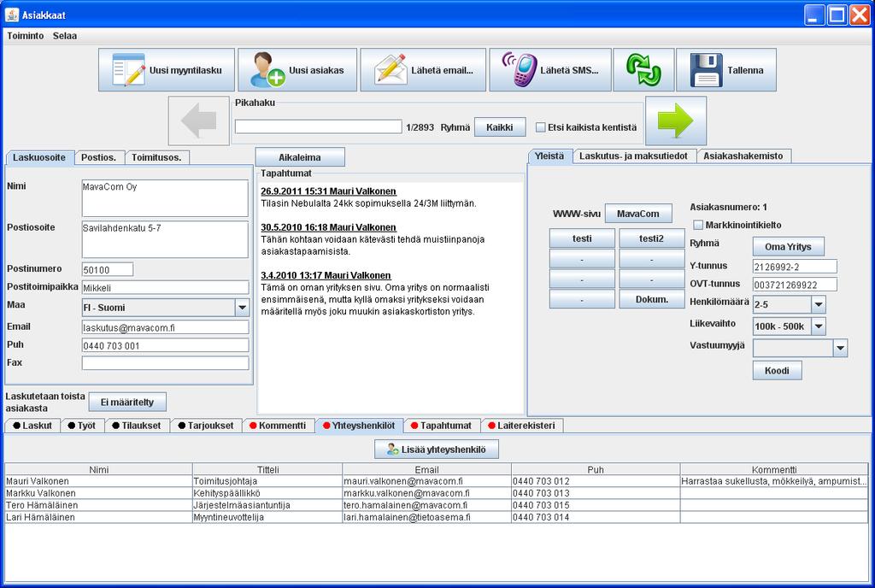This screenshot has height=588, width=875.
Task: Click the Postitoimipaikka field with Mikkeli
Action: pyautogui.click(x=165, y=288)
